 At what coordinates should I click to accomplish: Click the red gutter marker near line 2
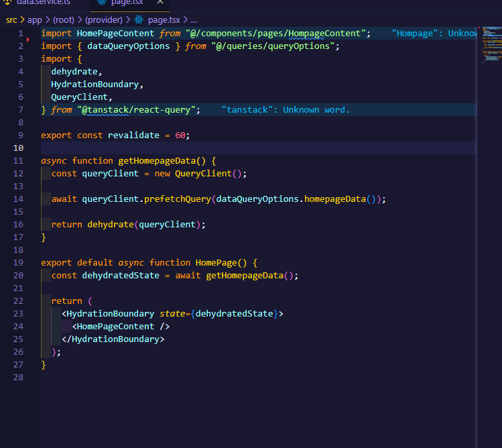coord(28,40)
